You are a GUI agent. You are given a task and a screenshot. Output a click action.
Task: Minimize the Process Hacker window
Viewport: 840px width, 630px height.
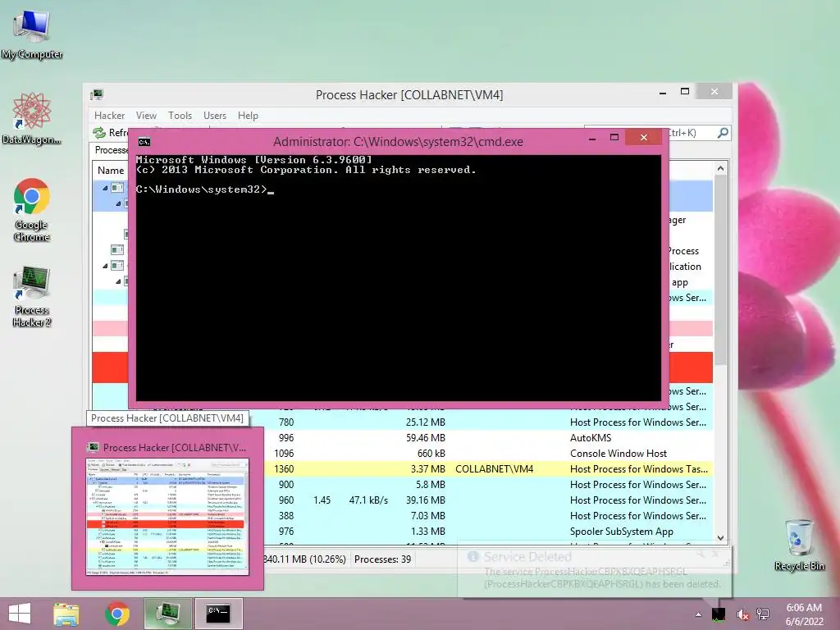[x=663, y=92]
